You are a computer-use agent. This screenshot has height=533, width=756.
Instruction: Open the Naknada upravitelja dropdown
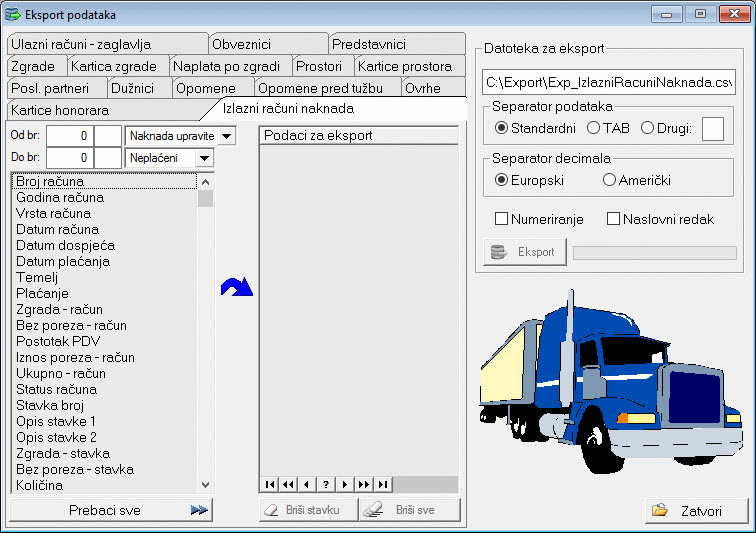coord(227,135)
